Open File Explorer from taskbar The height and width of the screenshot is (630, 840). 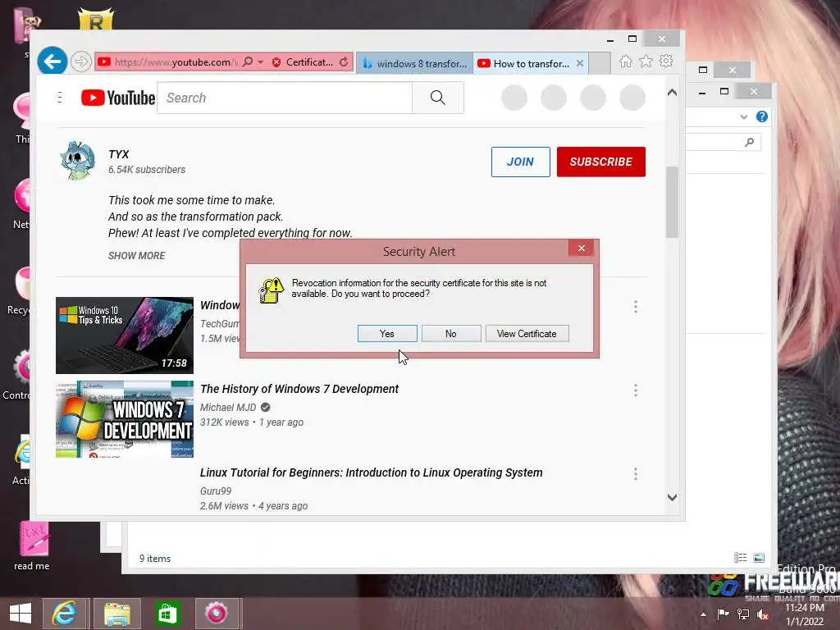(117, 614)
